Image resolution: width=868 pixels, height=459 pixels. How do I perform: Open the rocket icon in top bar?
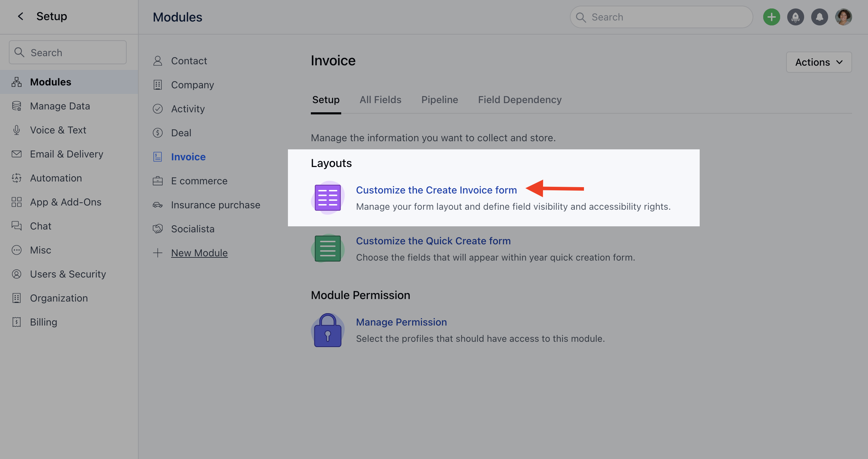coord(796,17)
